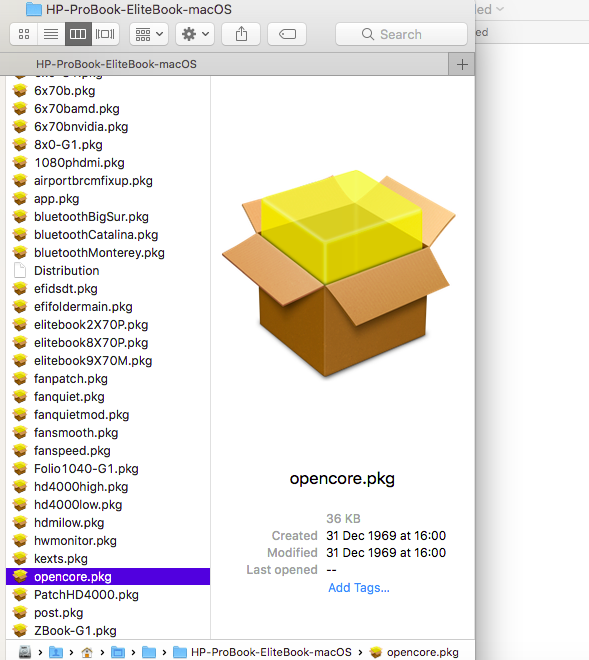Select hwmonitor.pkg file
The height and width of the screenshot is (660, 589).
coord(108,541)
